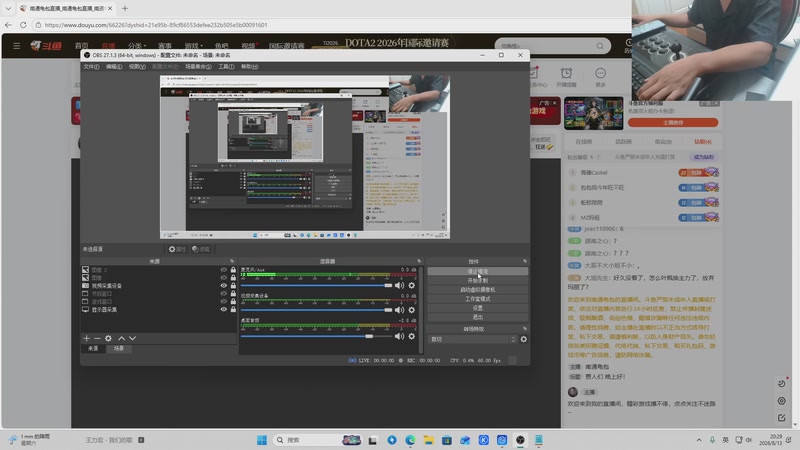This screenshot has width=800, height=450.
Task: Click the 滤镜 filters button
Action: (x=201, y=249)
